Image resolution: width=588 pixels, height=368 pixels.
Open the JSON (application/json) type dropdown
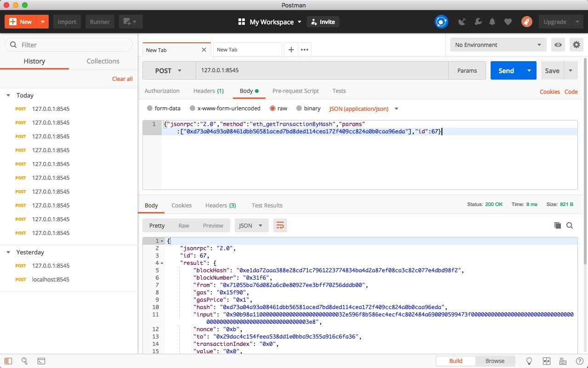(364, 109)
